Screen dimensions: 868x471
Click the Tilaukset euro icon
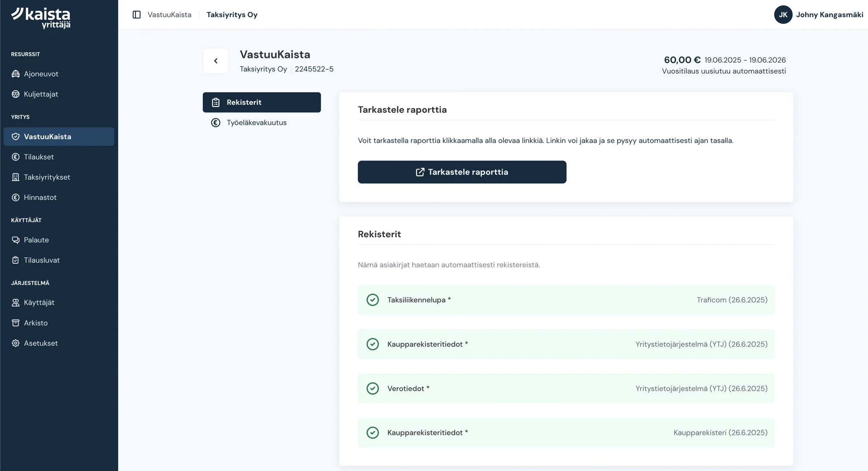[16, 157]
